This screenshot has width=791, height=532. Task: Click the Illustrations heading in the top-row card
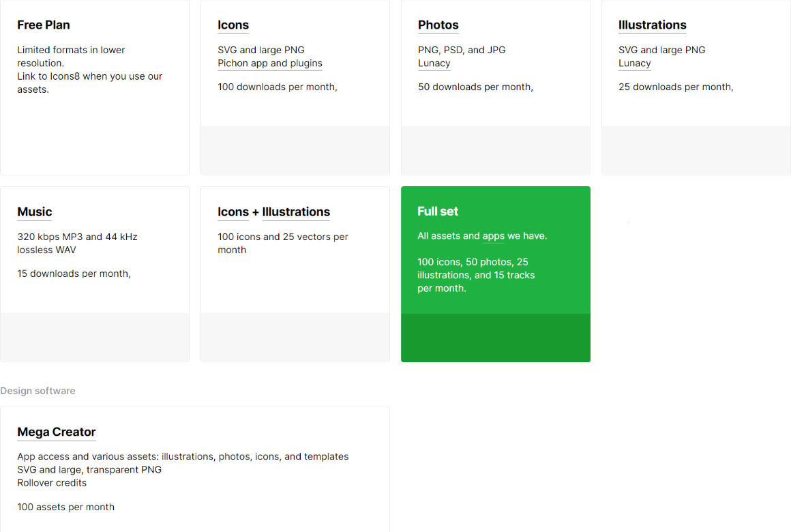(x=652, y=25)
